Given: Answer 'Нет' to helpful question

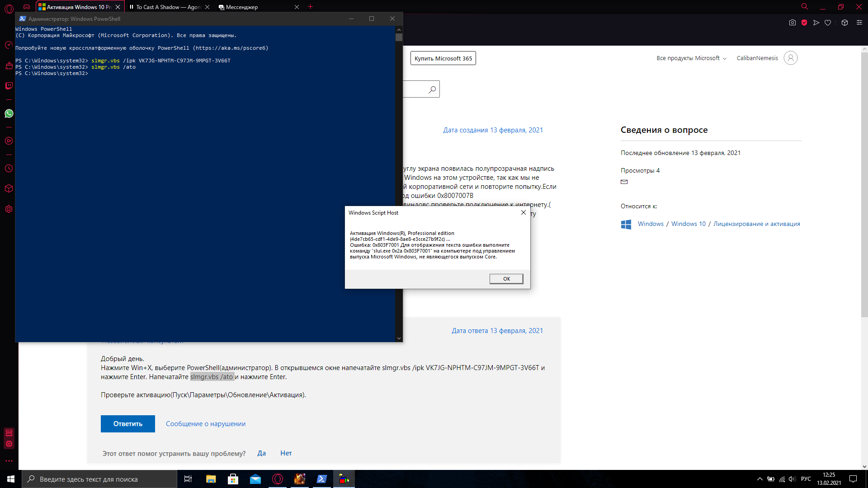Looking at the screenshot, I should click(286, 453).
